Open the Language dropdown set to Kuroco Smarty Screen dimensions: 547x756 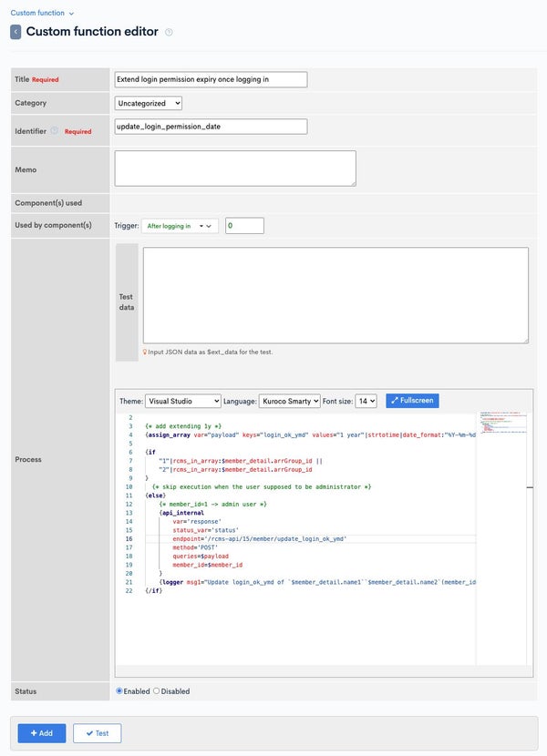click(290, 401)
